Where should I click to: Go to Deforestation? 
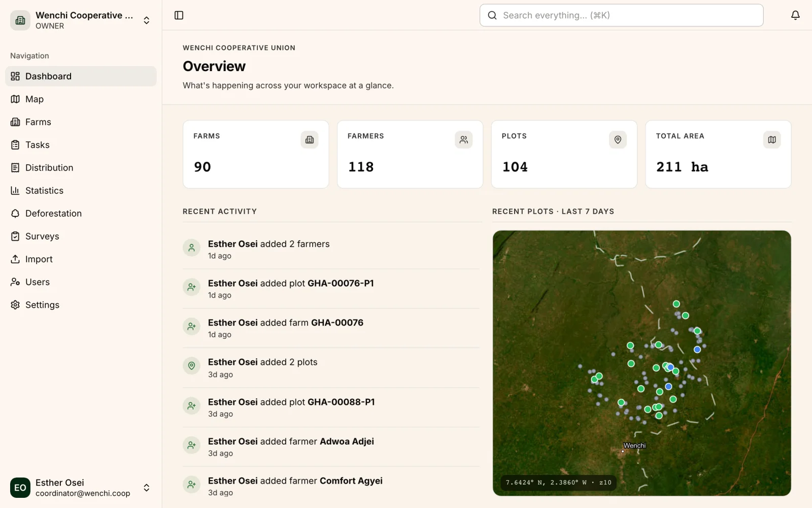81,213
